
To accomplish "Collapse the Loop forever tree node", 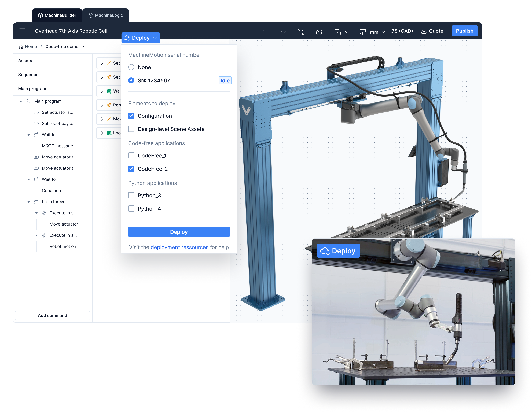I will coord(28,202).
